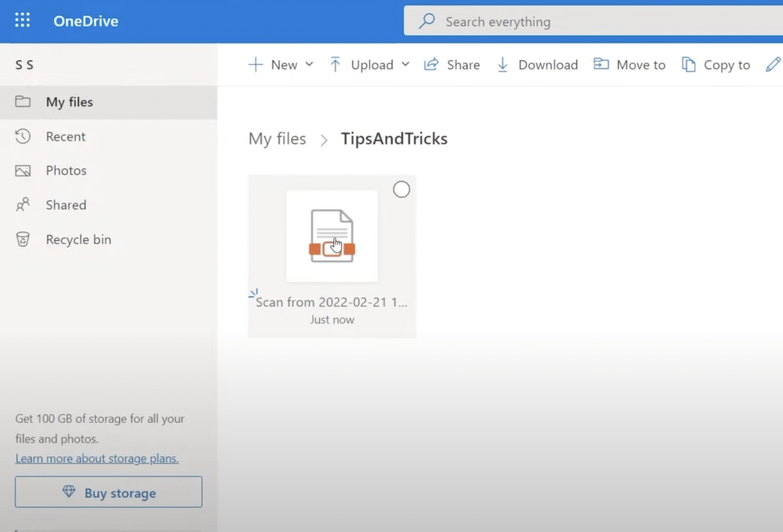Image resolution: width=783 pixels, height=532 pixels.
Task: Click the breadcrumb chevron after My files
Action: pyautogui.click(x=323, y=140)
